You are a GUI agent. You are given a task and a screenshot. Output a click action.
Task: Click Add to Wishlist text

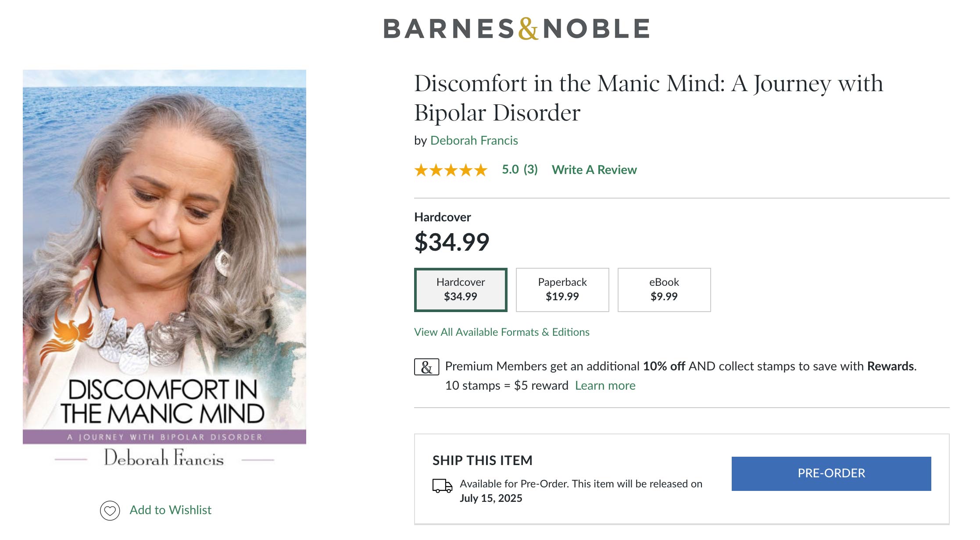pos(170,510)
